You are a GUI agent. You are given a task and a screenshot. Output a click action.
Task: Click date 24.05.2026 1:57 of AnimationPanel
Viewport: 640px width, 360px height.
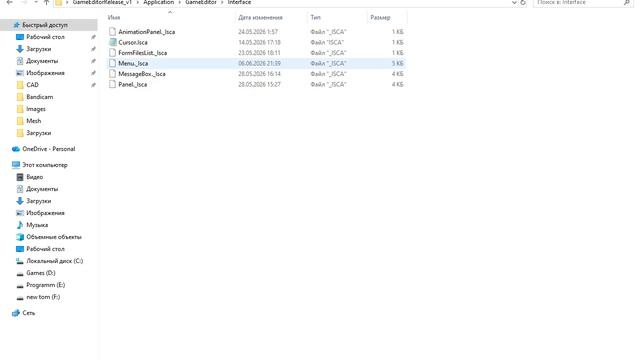coord(258,32)
